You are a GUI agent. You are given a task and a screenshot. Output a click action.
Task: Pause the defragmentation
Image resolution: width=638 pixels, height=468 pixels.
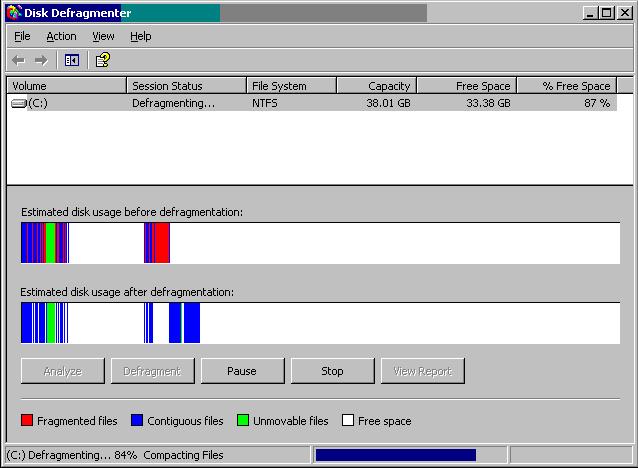coord(243,371)
